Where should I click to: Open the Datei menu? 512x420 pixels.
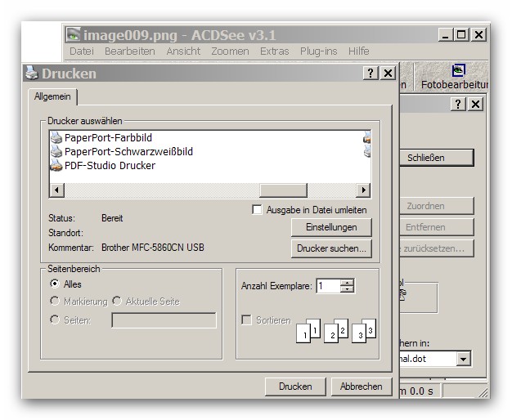click(x=82, y=51)
